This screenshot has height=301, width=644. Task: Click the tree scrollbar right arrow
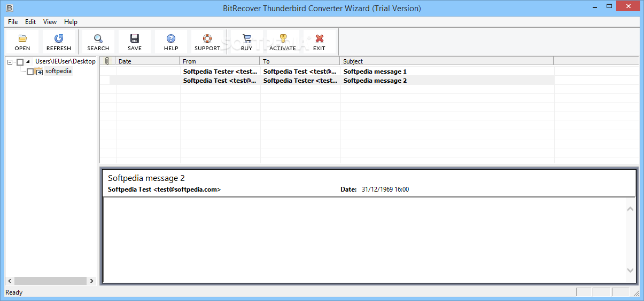click(x=91, y=281)
